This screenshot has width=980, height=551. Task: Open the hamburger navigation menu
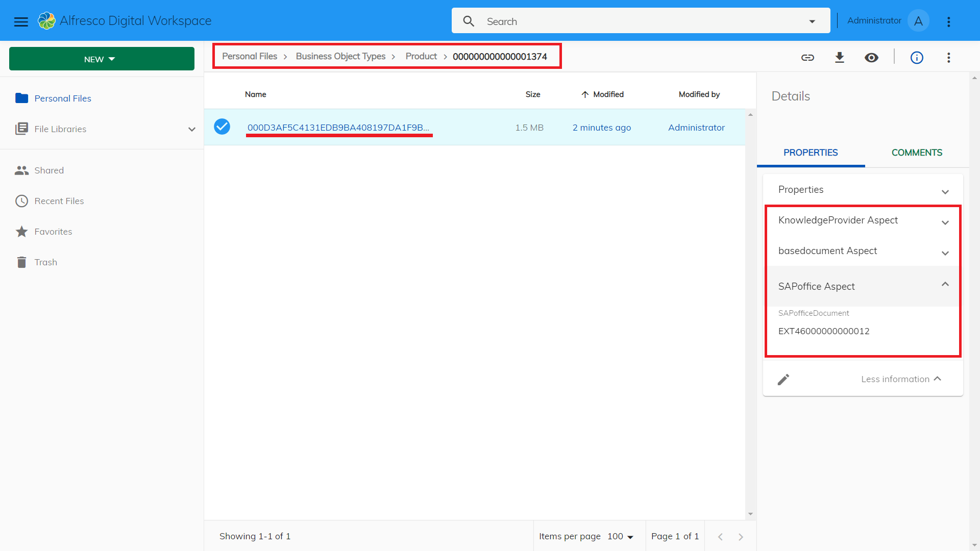(21, 21)
